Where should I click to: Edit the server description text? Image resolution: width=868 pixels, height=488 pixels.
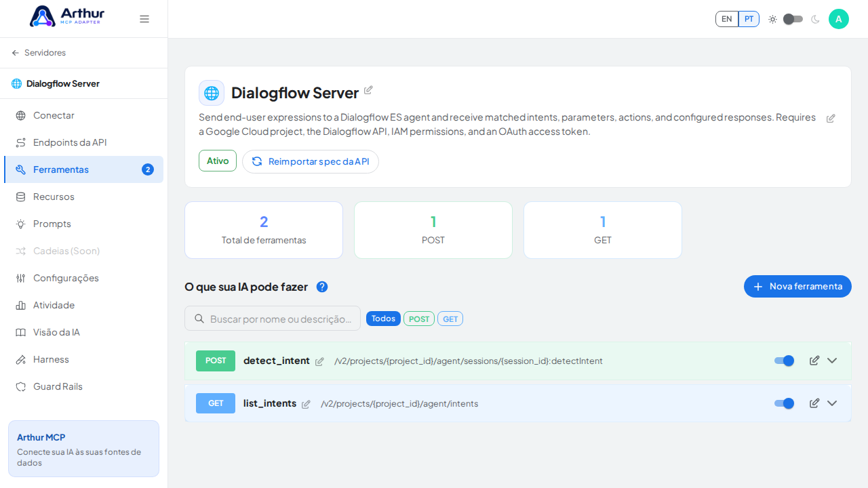[831, 118]
